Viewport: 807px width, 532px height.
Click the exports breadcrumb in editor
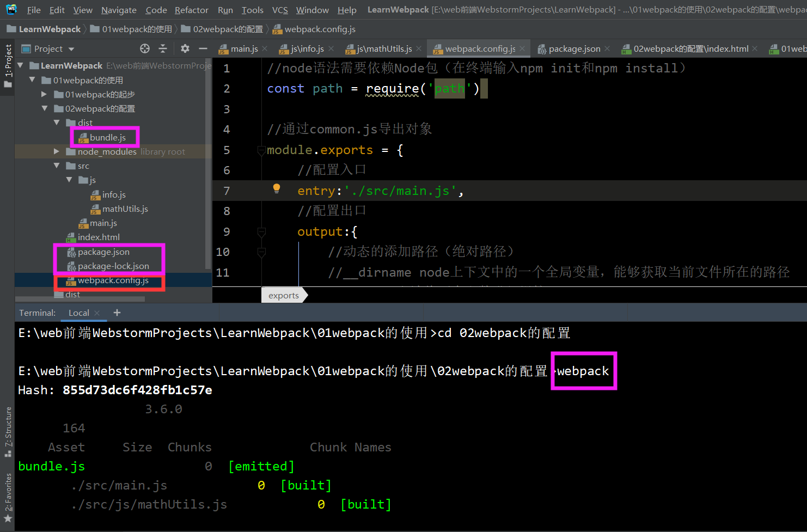pyautogui.click(x=284, y=295)
